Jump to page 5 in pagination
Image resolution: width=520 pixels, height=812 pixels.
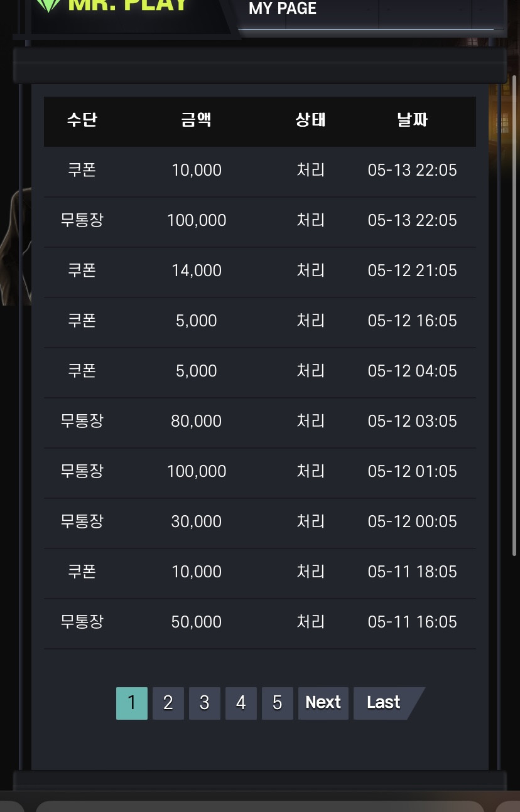click(x=277, y=703)
